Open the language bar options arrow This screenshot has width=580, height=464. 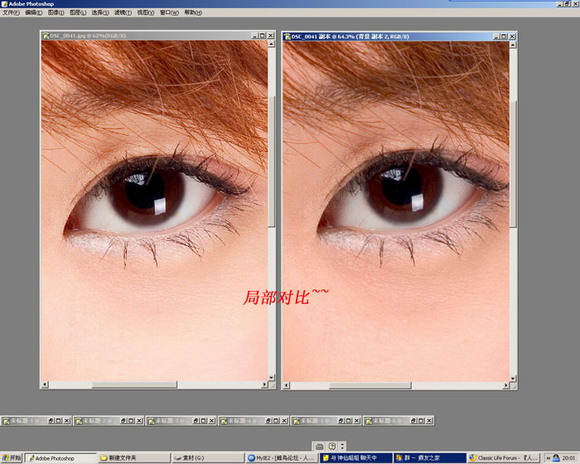[x=343, y=446]
